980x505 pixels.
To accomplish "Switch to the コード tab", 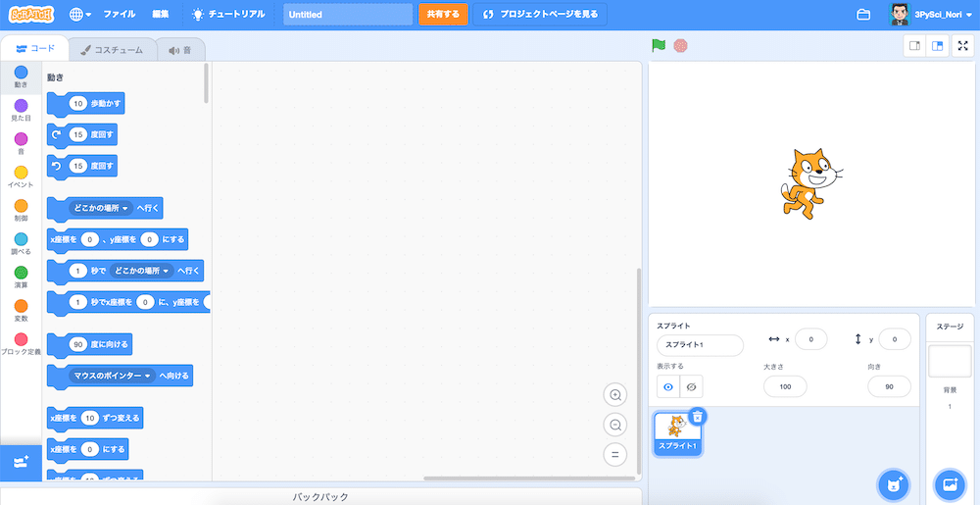I will (35, 49).
